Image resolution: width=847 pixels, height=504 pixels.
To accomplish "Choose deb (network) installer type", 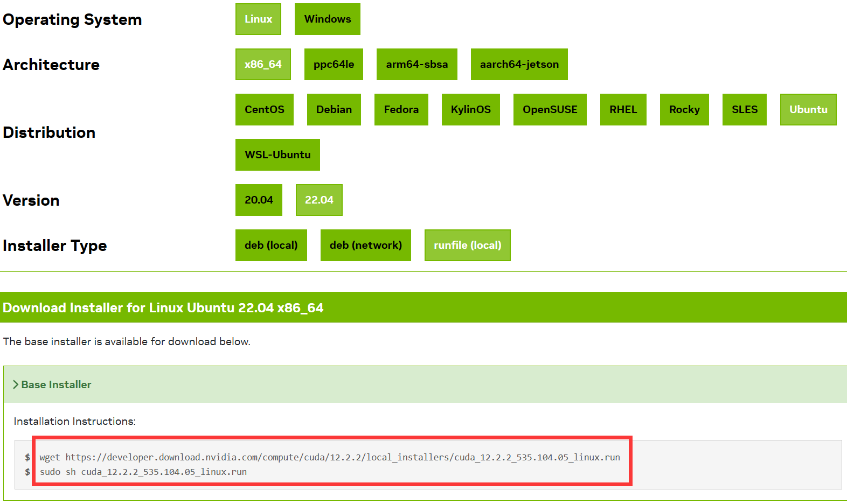I will coord(366,245).
